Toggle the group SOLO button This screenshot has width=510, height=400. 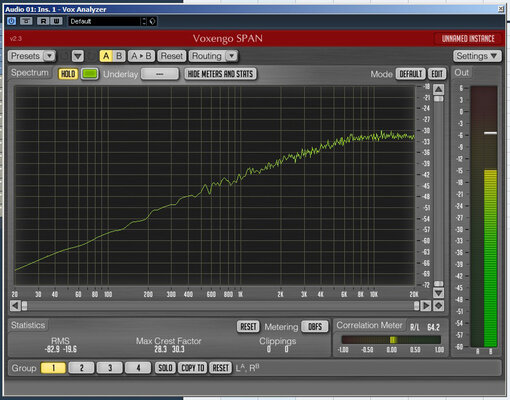(x=165, y=368)
